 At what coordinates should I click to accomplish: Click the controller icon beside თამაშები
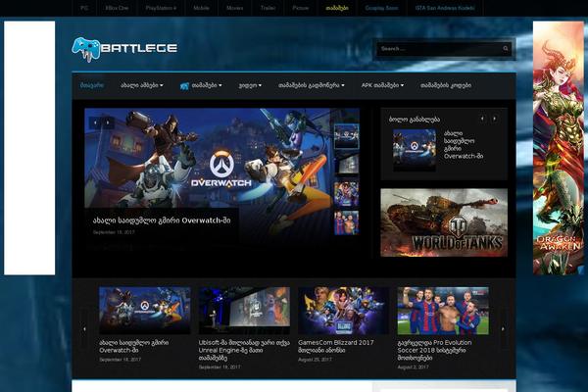click(184, 86)
